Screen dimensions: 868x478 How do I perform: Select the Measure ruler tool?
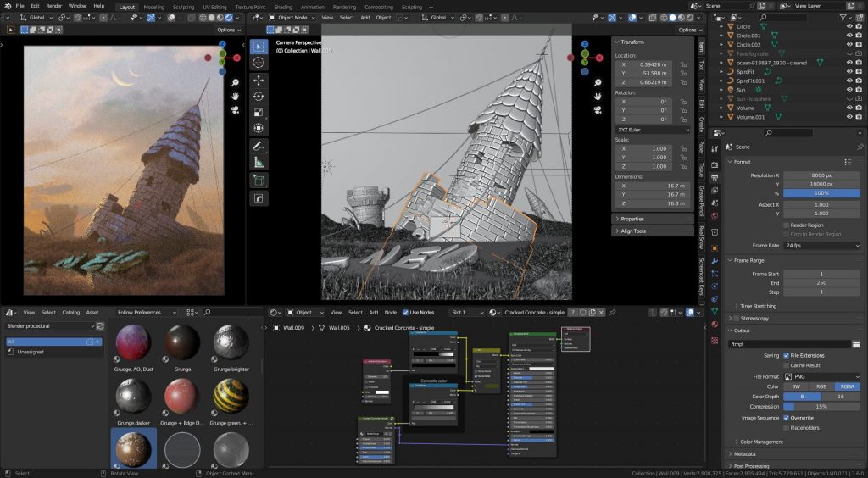click(259, 162)
